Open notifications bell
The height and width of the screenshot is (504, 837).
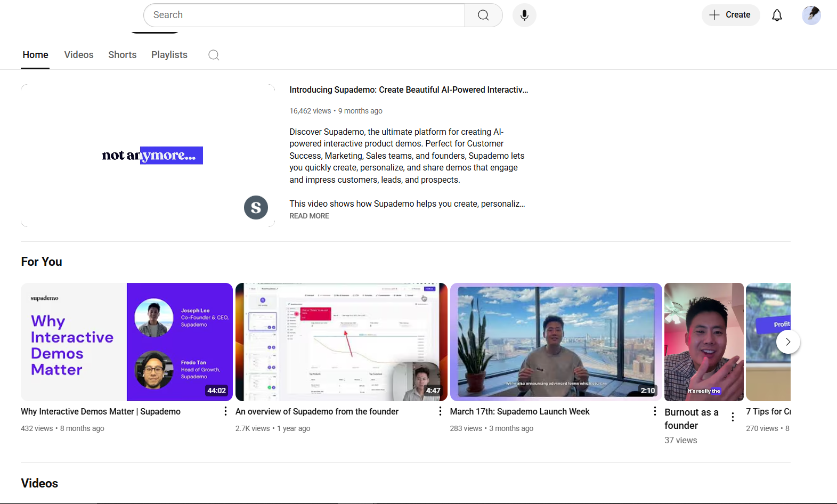(777, 15)
